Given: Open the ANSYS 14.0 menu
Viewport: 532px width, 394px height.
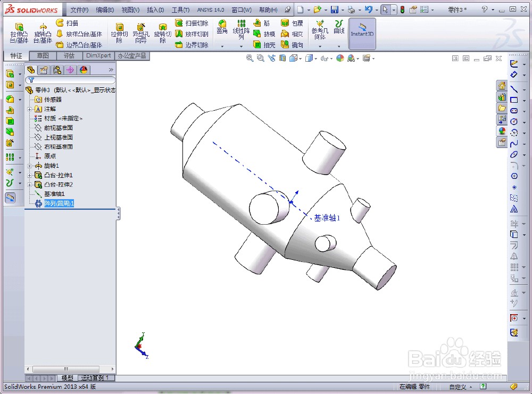Looking at the screenshot, I should click(x=210, y=10).
